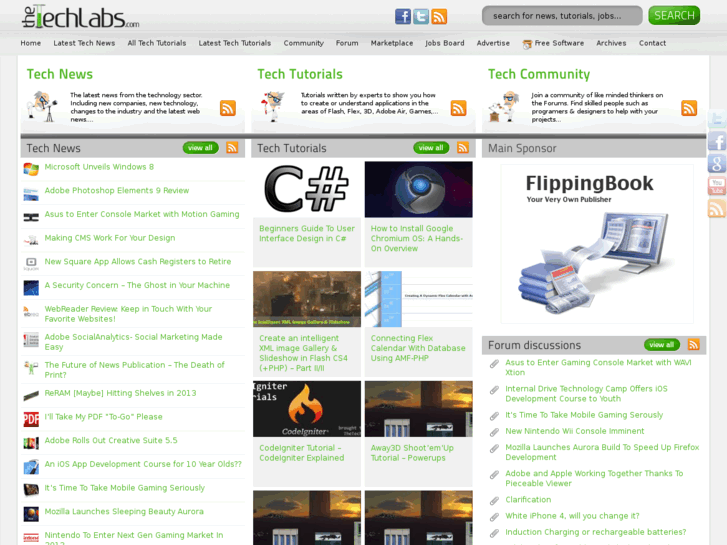This screenshot has height=545, width=727.
Task: Open floating RSS sidebar icon
Action: click(x=717, y=208)
